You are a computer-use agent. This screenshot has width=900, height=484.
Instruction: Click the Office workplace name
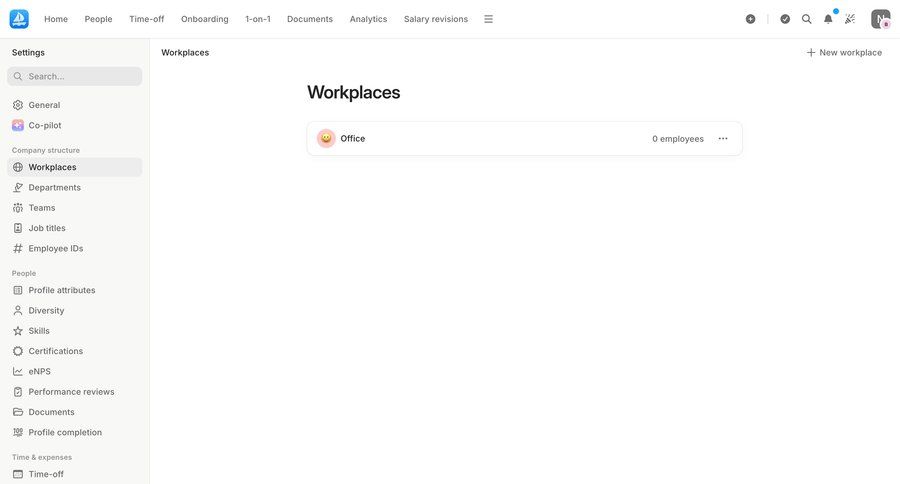352,138
